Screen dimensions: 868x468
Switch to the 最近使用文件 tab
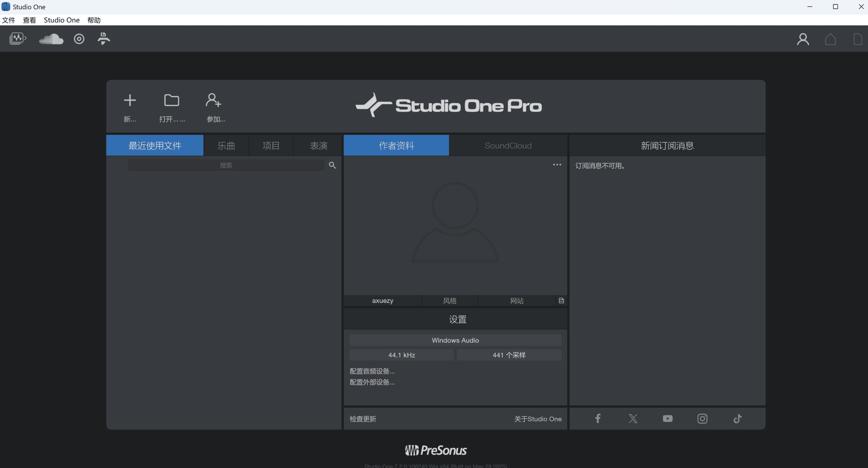155,145
